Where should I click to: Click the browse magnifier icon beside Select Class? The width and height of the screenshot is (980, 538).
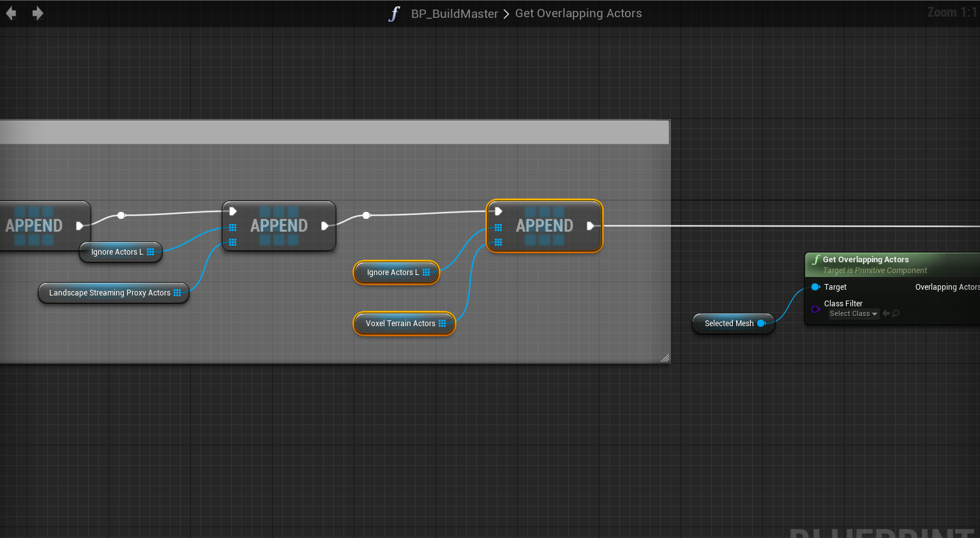(896, 313)
